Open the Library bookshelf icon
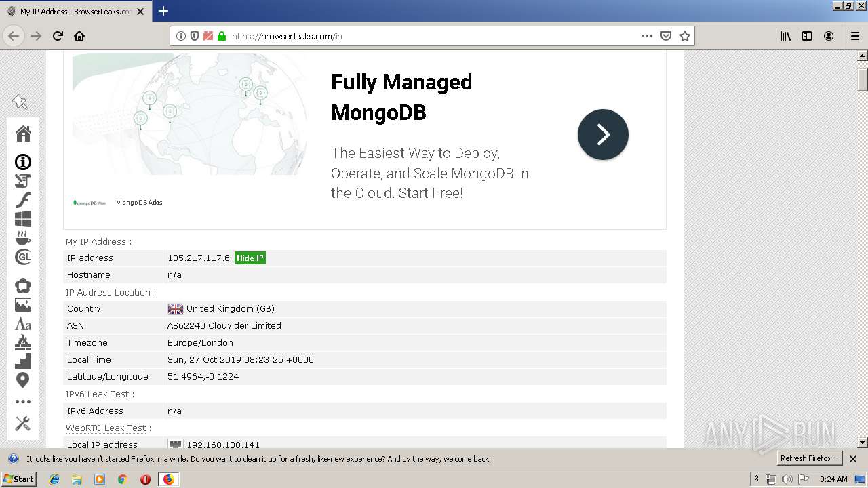 pyautogui.click(x=785, y=36)
